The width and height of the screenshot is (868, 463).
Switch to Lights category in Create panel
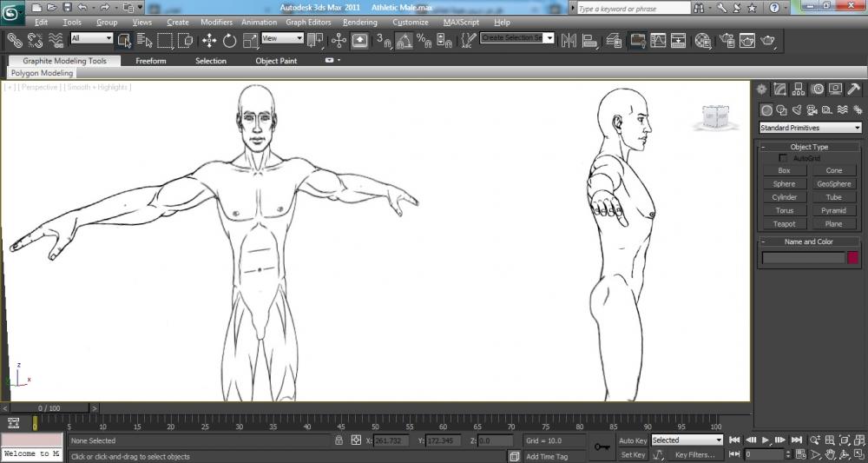pyautogui.click(x=797, y=110)
